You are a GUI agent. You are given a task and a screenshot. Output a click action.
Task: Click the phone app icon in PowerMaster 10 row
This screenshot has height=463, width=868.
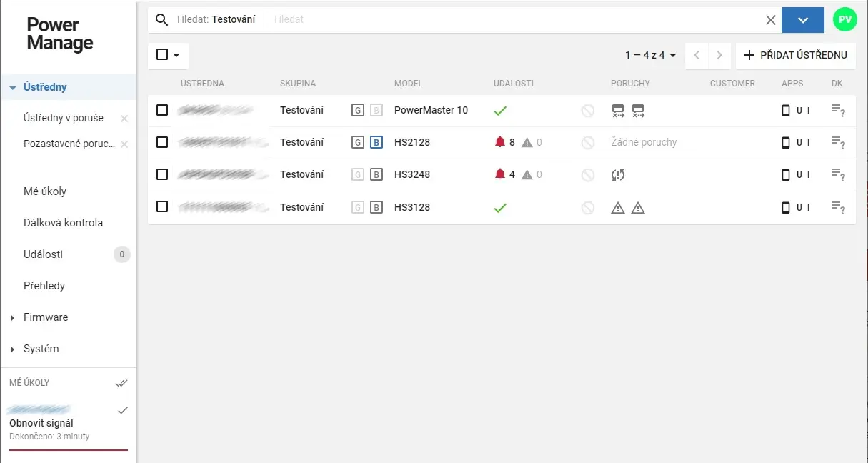pos(786,110)
